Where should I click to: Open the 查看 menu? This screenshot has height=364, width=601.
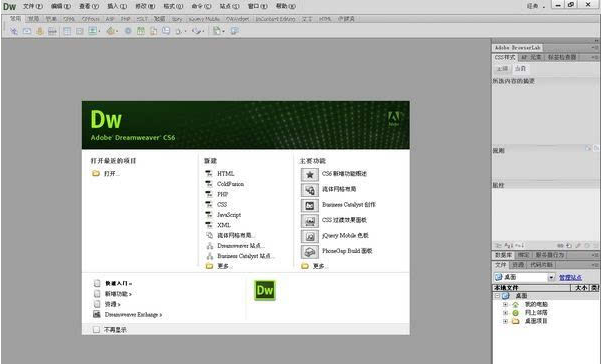pos(89,6)
